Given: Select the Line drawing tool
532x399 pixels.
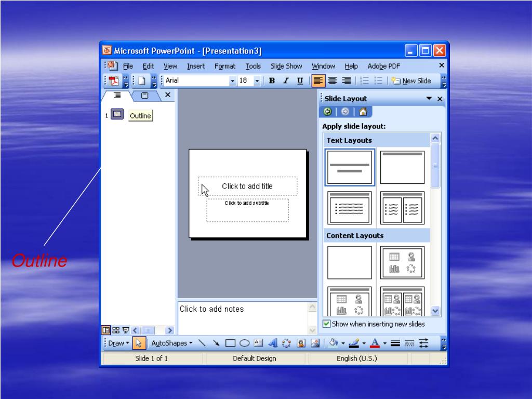Looking at the screenshot, I should coord(202,343).
